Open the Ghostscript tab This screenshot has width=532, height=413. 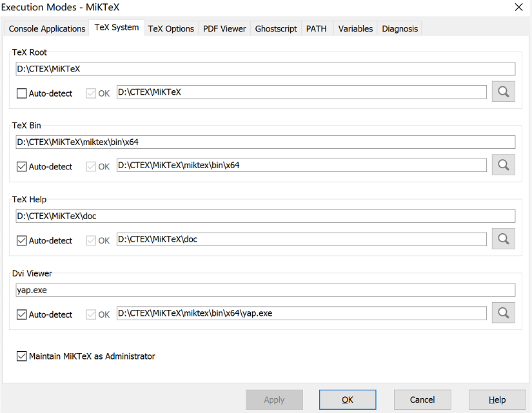(x=276, y=28)
